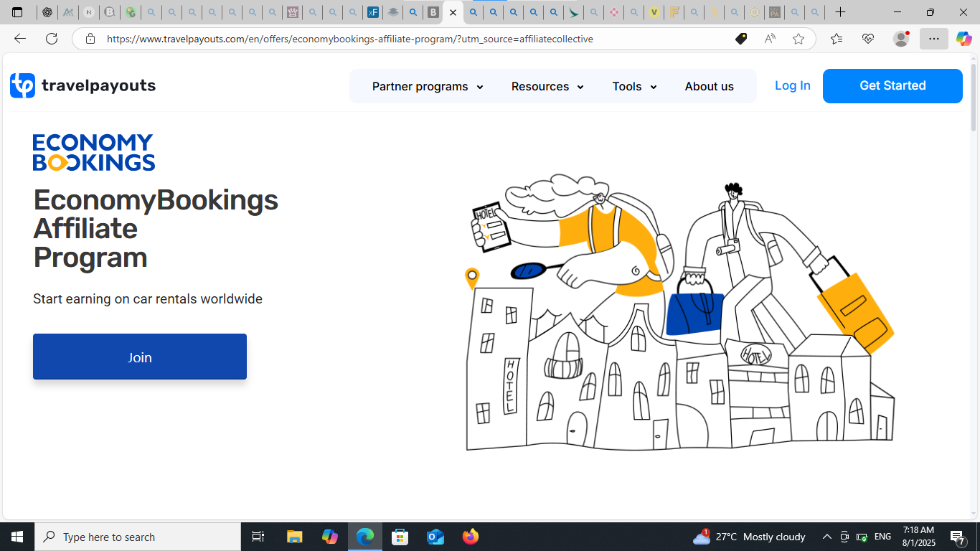This screenshot has width=980, height=551.
Task: Open the browser profile avatar
Action: 901,39
